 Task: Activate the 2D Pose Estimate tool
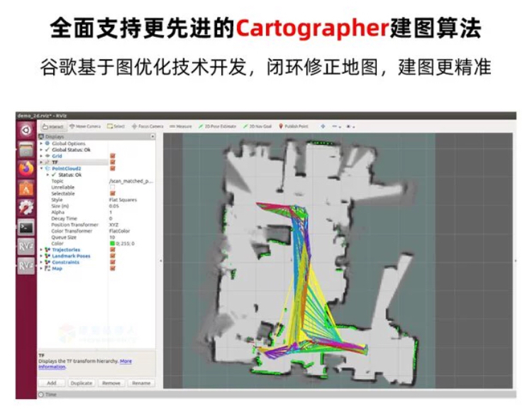[x=218, y=126]
